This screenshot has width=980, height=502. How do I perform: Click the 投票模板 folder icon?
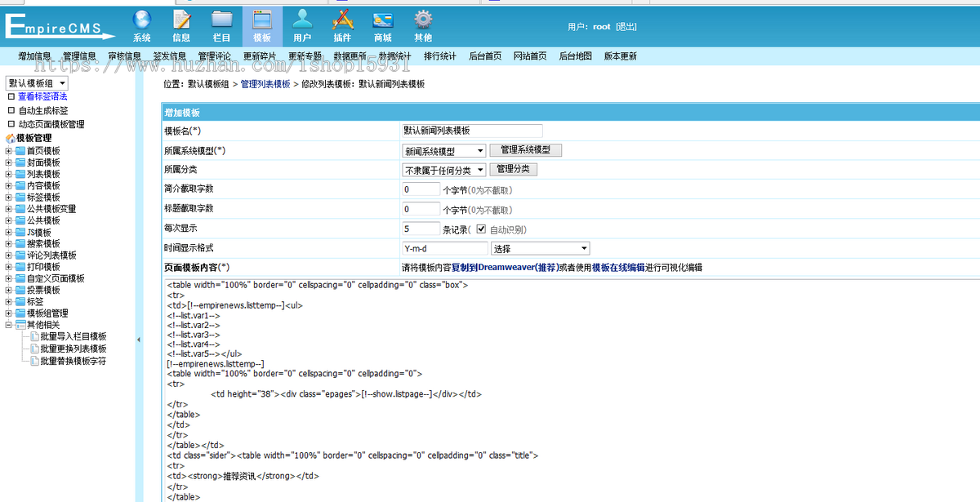click(x=20, y=290)
